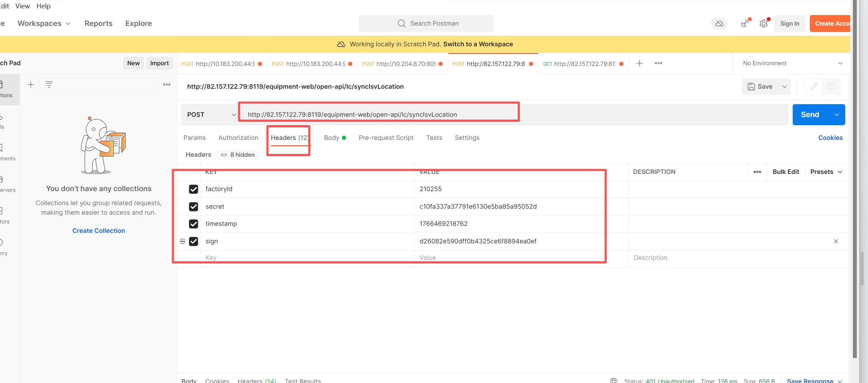
Task: Expand the Send button dropdown arrow
Action: pos(837,115)
